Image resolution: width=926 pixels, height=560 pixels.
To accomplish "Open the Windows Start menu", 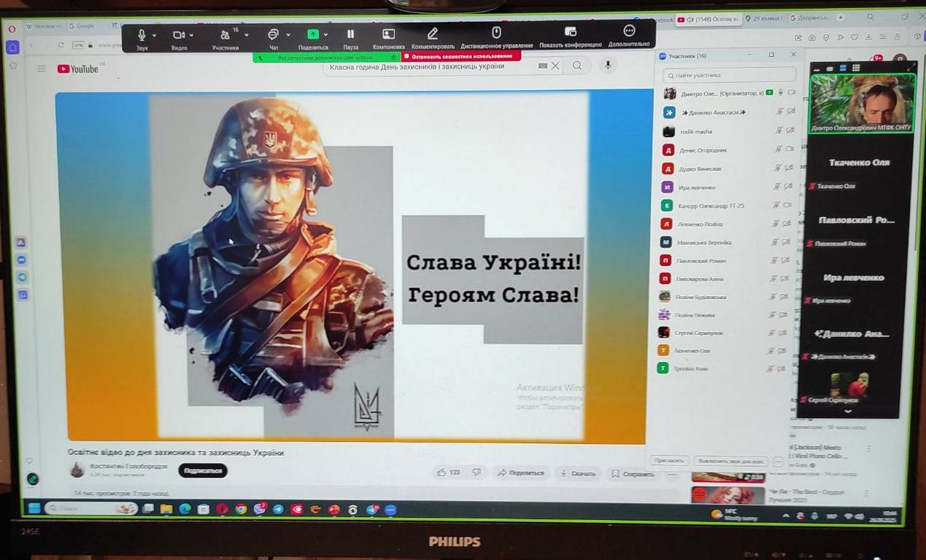I will pos(34,508).
